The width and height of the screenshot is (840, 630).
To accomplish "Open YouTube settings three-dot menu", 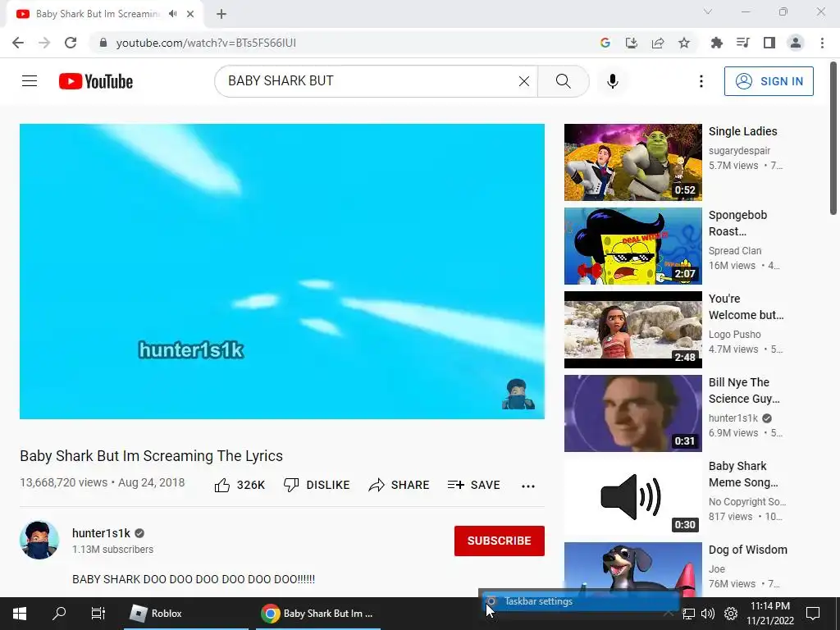I will point(701,81).
